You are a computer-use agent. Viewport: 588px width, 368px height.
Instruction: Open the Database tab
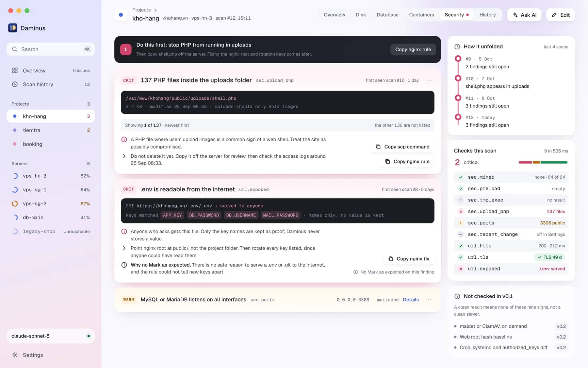pyautogui.click(x=387, y=15)
